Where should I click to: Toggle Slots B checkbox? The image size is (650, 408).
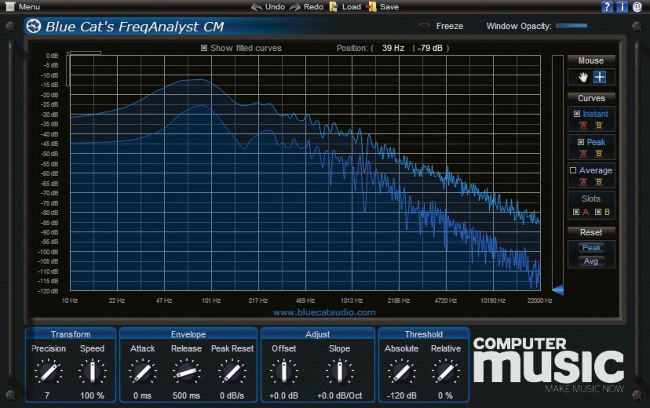pyautogui.click(x=598, y=212)
